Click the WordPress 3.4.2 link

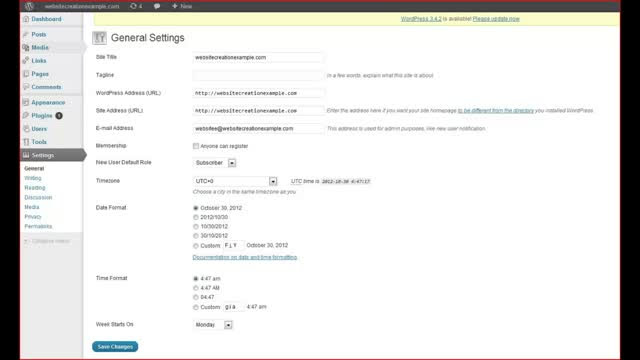tap(421, 19)
